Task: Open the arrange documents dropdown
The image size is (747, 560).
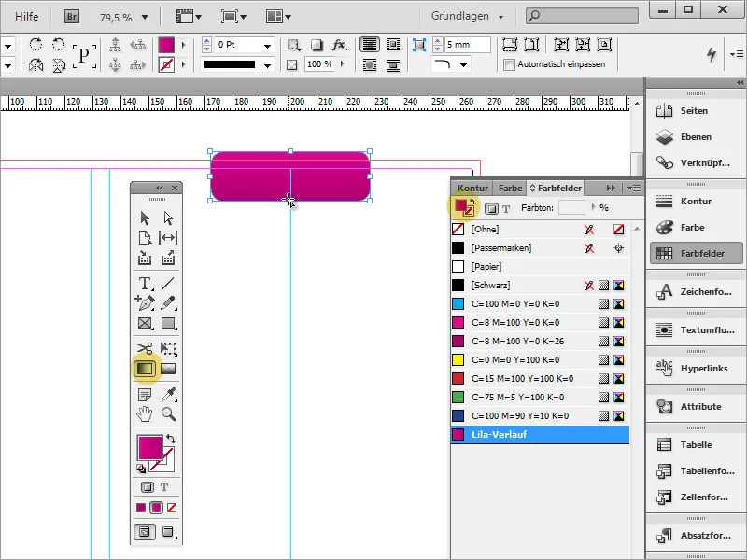Action: (278, 17)
